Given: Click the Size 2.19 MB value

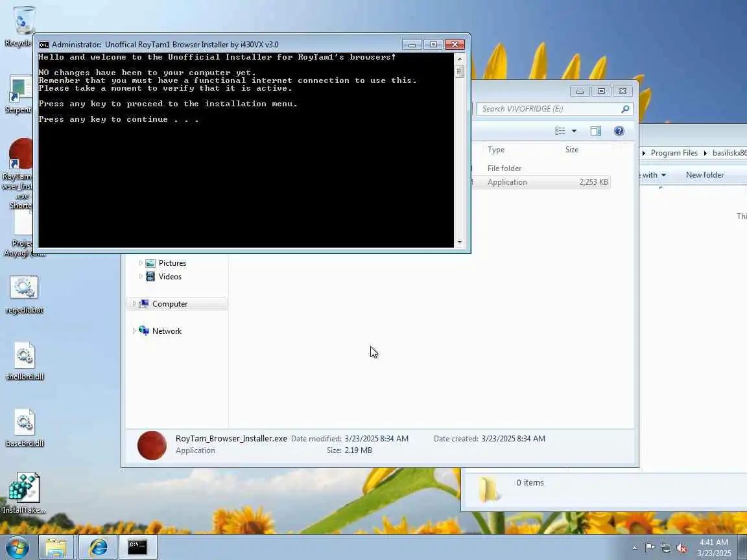Looking at the screenshot, I should [358, 450].
